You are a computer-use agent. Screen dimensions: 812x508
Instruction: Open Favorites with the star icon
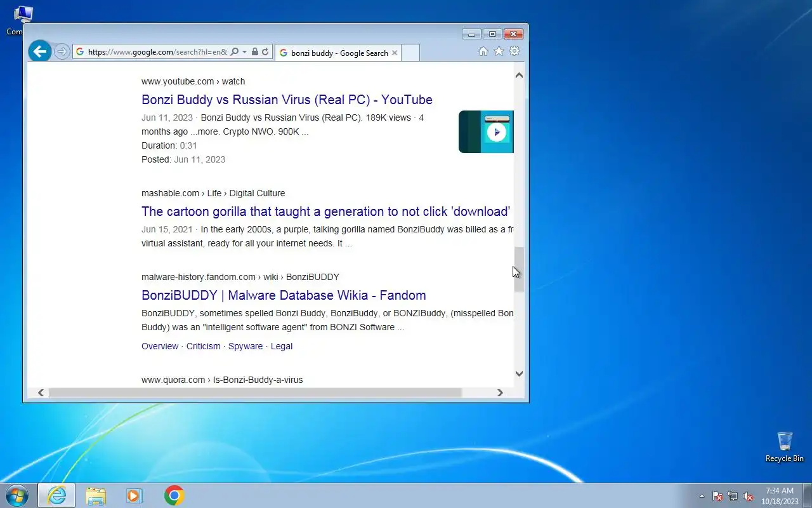click(499, 51)
